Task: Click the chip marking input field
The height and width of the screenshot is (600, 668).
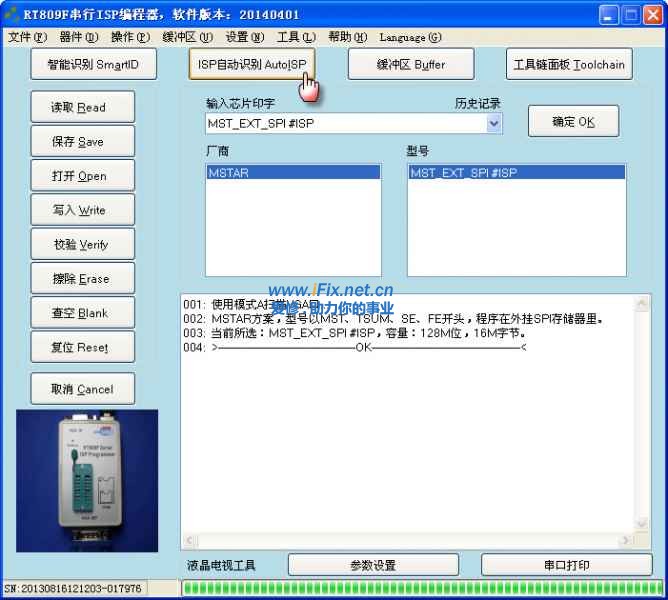Action: pos(344,124)
